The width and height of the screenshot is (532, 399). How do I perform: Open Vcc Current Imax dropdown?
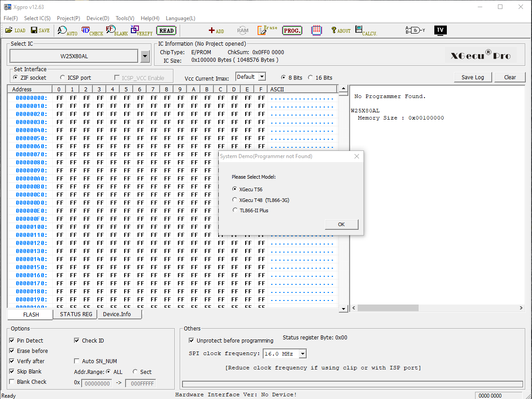(262, 77)
